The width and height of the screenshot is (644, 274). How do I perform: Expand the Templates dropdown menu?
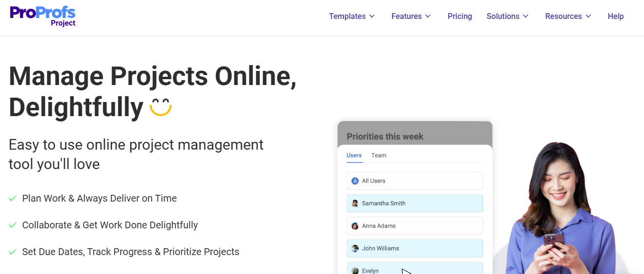coord(352,16)
